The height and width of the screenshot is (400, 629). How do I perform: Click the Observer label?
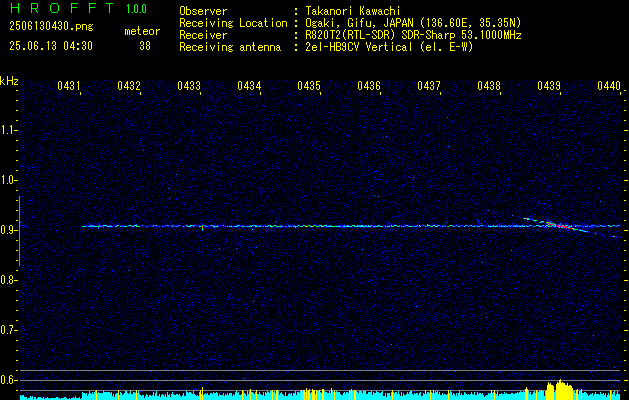pyautogui.click(x=203, y=11)
